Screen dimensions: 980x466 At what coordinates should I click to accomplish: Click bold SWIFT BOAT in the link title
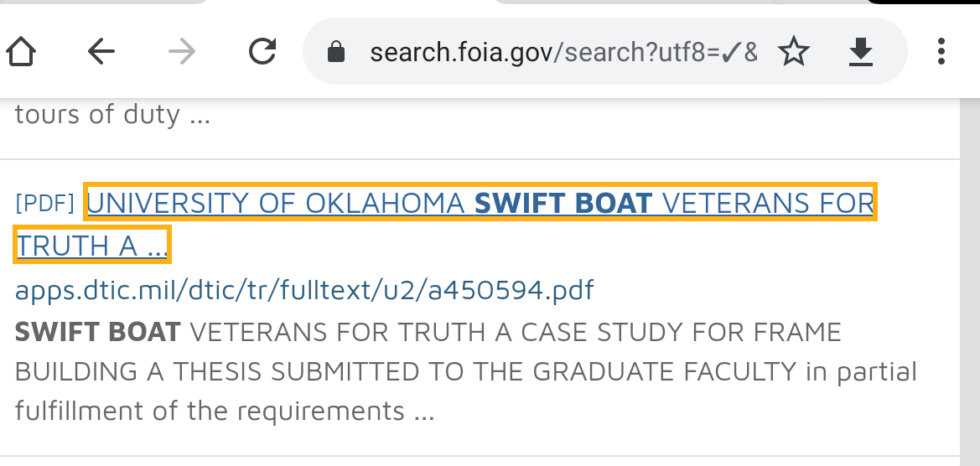coord(563,203)
